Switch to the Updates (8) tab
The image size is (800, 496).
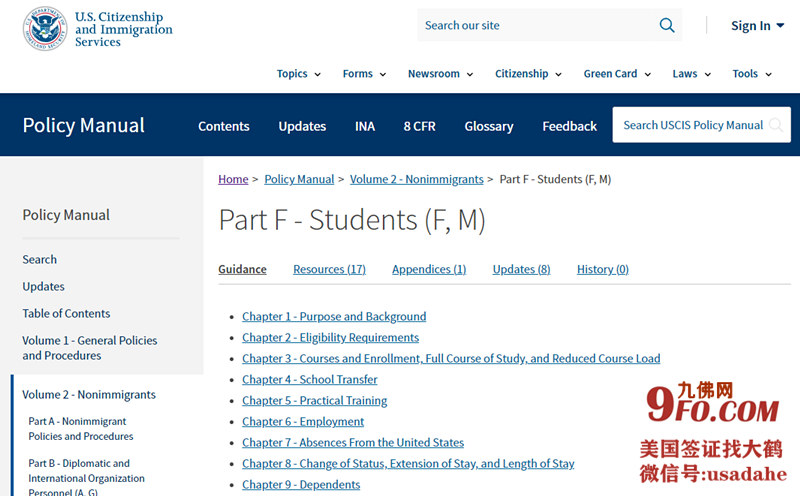(x=521, y=269)
